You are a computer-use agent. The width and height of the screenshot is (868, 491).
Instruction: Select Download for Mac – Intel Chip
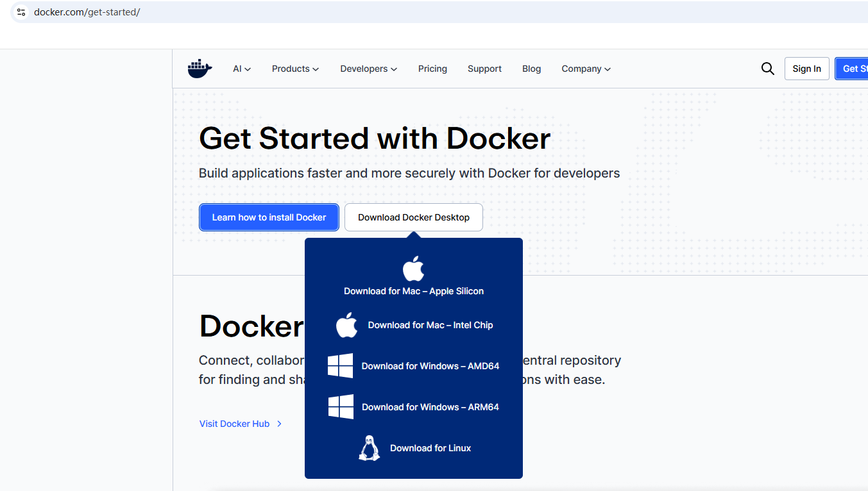coord(430,325)
